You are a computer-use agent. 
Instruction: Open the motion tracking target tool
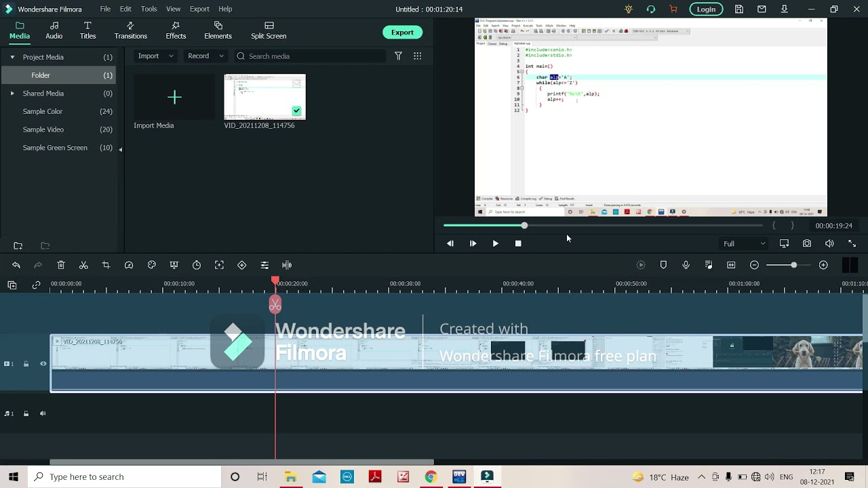click(x=219, y=265)
